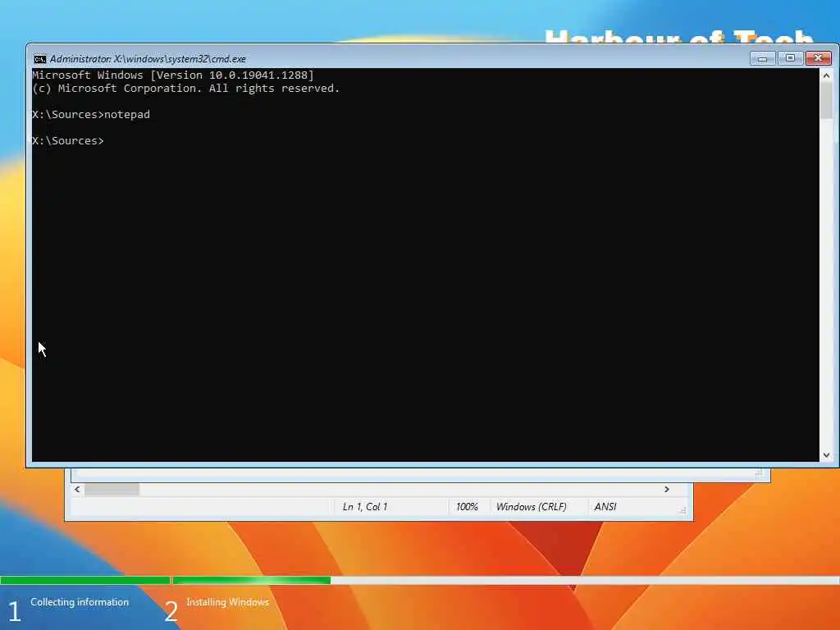The height and width of the screenshot is (630, 840).
Task: Click the Notepad horizontal scroll left arrow
Action: tap(77, 489)
